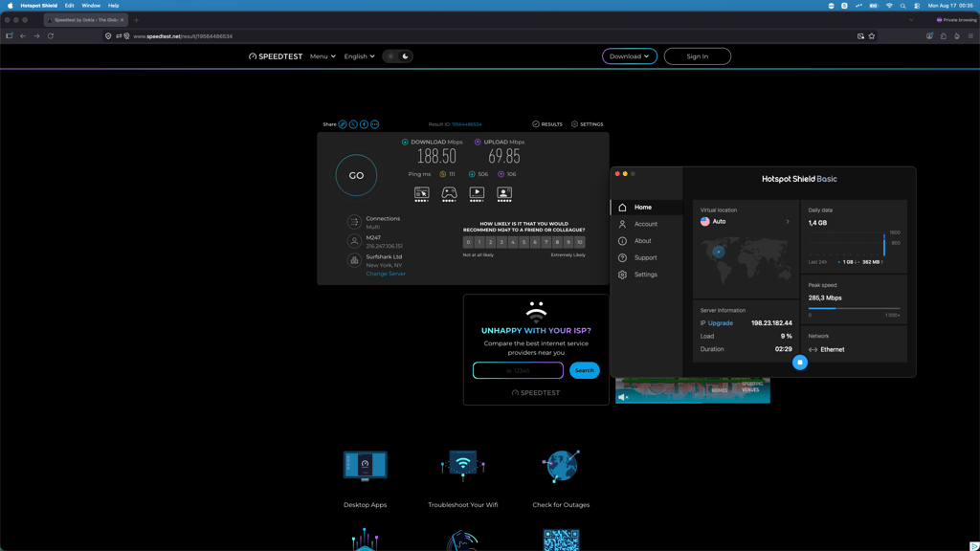Viewport: 980px width, 551px height.
Task: Open the Help menu in the menu bar
Action: (113, 6)
